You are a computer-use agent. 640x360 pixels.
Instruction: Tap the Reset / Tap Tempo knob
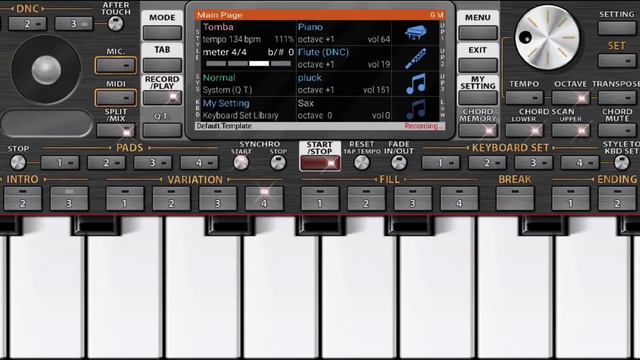(x=362, y=163)
